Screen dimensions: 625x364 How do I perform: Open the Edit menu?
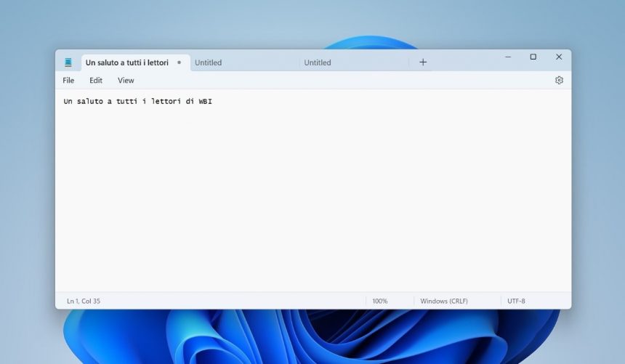coord(96,81)
